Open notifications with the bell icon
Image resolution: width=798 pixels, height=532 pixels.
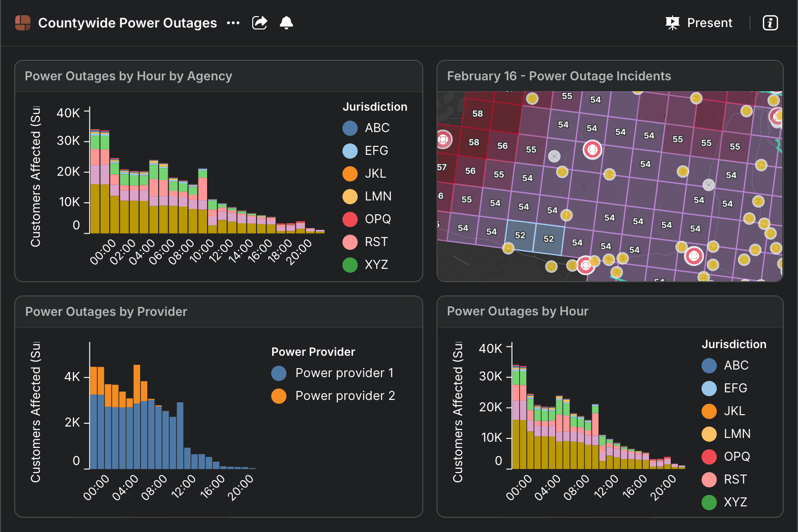point(286,23)
